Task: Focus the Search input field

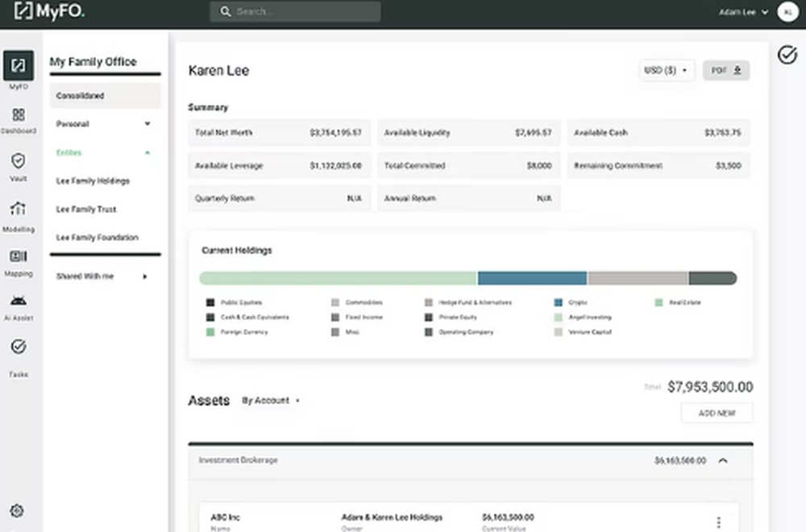Action: point(295,11)
